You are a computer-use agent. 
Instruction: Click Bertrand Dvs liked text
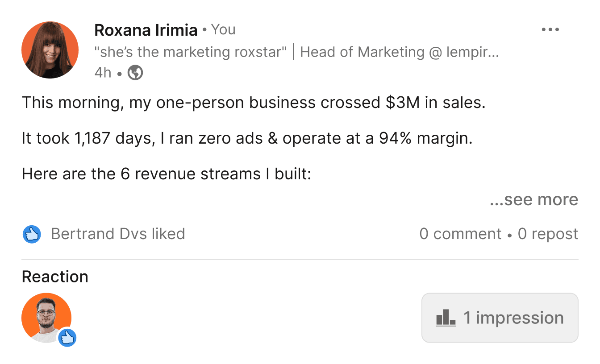(x=118, y=233)
